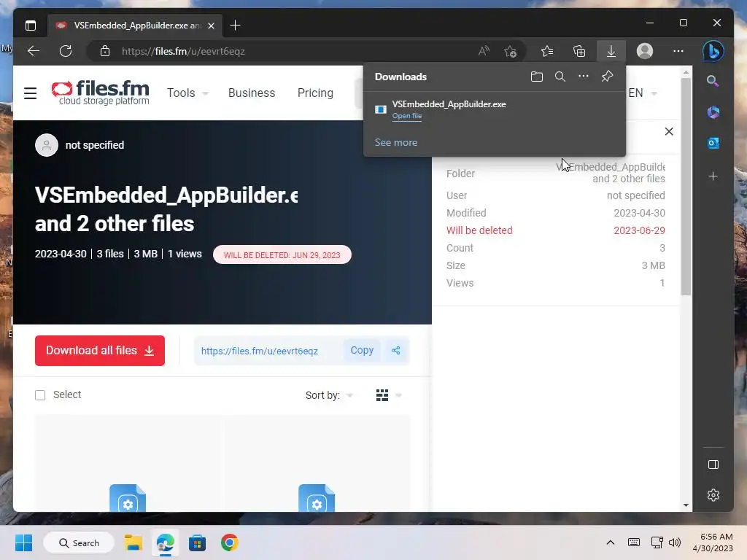Reload the page with the refresh icon
Screen dimensions: 747x560
(x=66, y=51)
